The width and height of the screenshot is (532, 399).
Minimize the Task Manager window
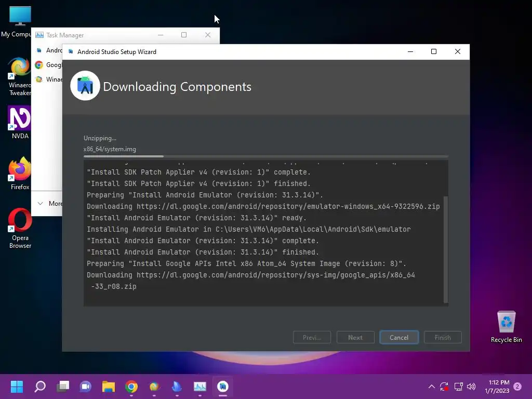click(161, 35)
